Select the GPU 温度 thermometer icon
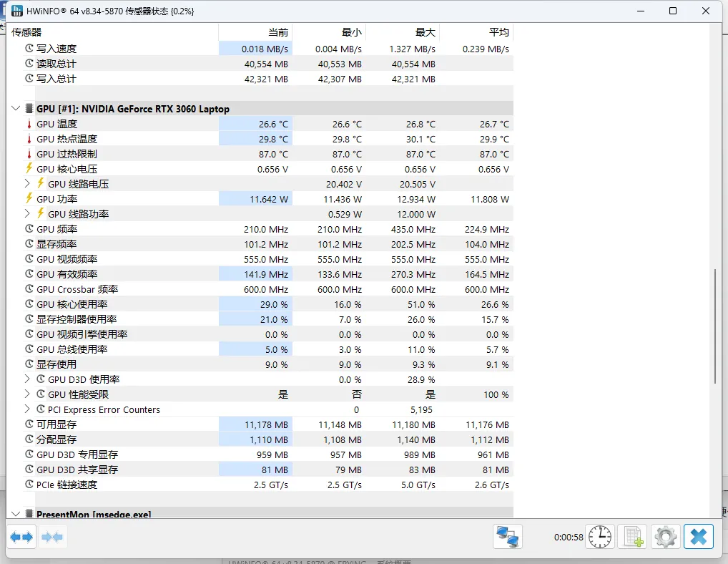Screen dimensions: 728x564 point(29,124)
